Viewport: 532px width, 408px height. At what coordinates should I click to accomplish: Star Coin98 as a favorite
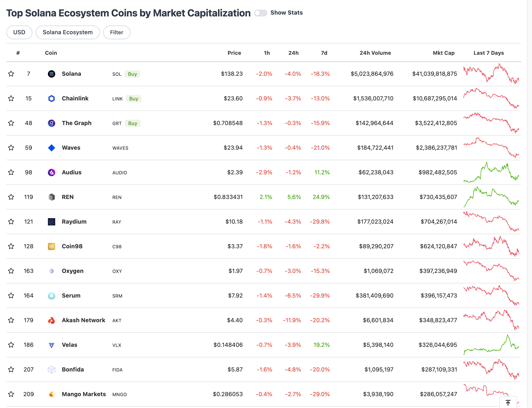[11, 246]
